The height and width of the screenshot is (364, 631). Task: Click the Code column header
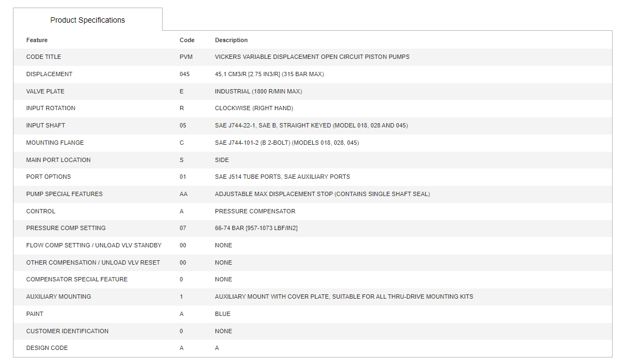[x=187, y=40]
